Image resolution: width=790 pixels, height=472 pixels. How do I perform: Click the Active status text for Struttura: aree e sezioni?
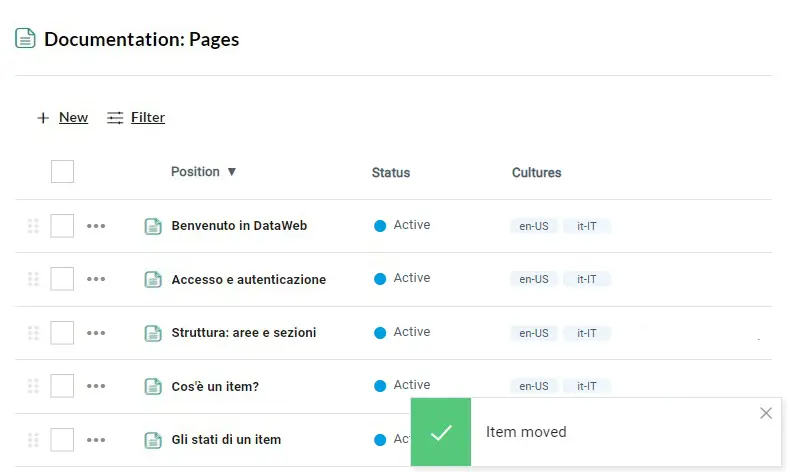coord(412,332)
